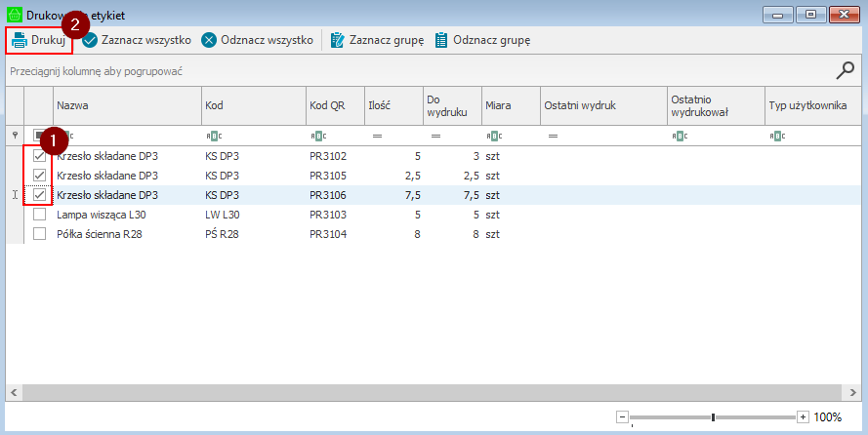868x435 pixels.
Task: Click the zoom slider handle
Action: 714,417
